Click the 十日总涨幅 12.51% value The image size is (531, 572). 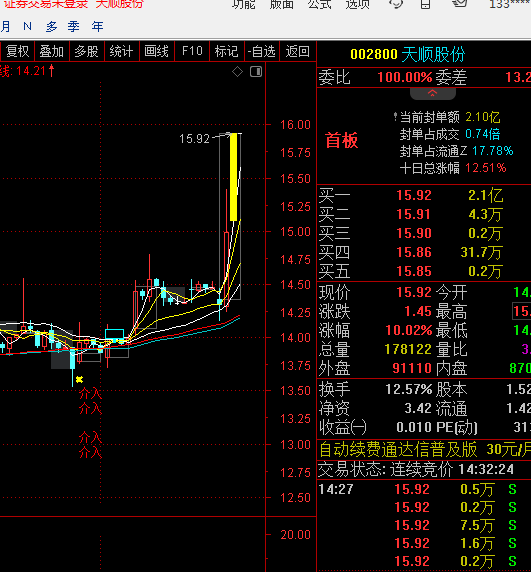coord(486,168)
